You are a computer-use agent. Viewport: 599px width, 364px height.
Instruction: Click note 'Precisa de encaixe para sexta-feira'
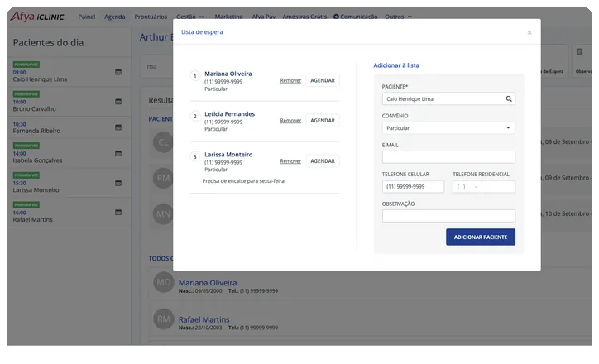coord(243,181)
